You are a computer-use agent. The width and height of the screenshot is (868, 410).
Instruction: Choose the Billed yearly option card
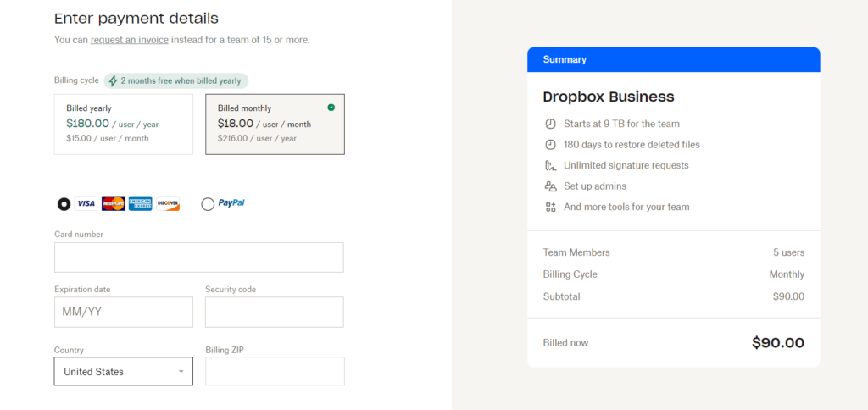click(x=124, y=124)
